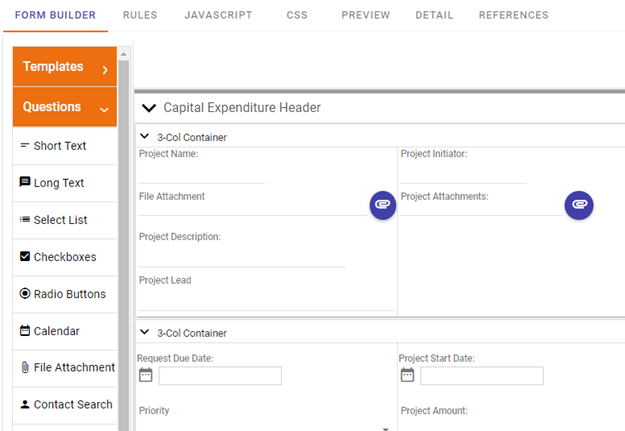Collapse the second 3-Col Container
The image size is (625, 431).
[145, 333]
